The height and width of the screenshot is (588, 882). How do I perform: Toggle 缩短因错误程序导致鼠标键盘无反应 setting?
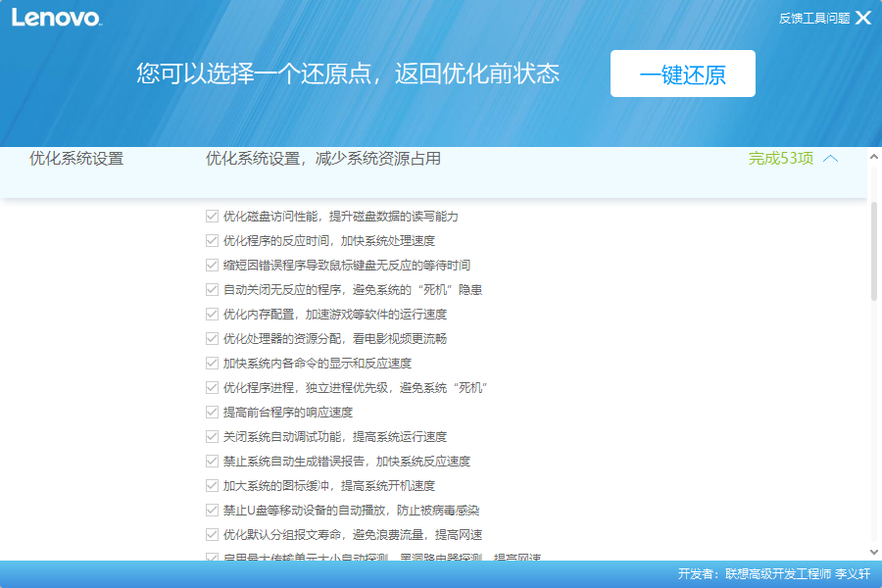click(210, 265)
